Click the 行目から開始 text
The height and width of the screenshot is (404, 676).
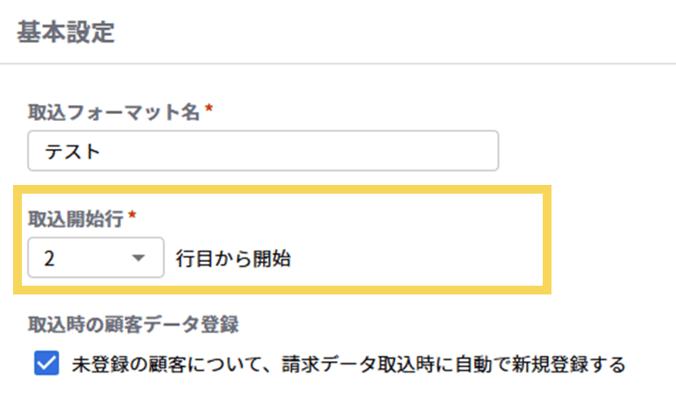pos(232,259)
